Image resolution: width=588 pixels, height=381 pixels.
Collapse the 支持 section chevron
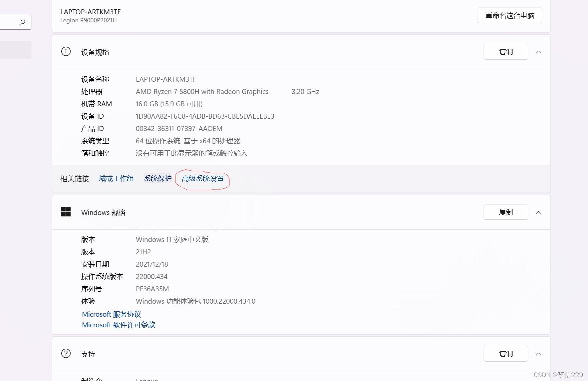538,354
